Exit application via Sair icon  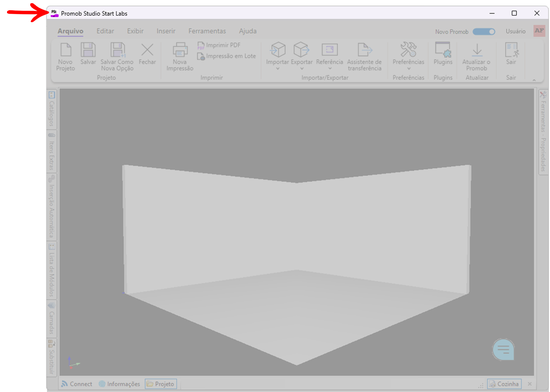512,50
